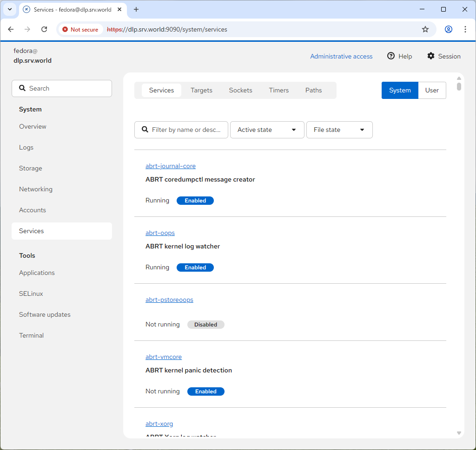
Task: Select the System services toggle
Action: coord(400,91)
